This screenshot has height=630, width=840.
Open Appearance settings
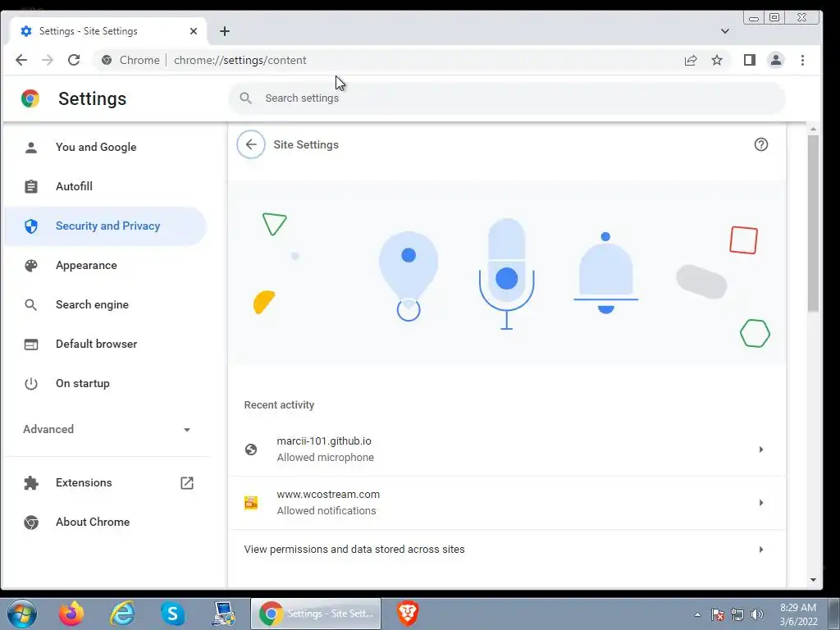[x=105, y=265]
